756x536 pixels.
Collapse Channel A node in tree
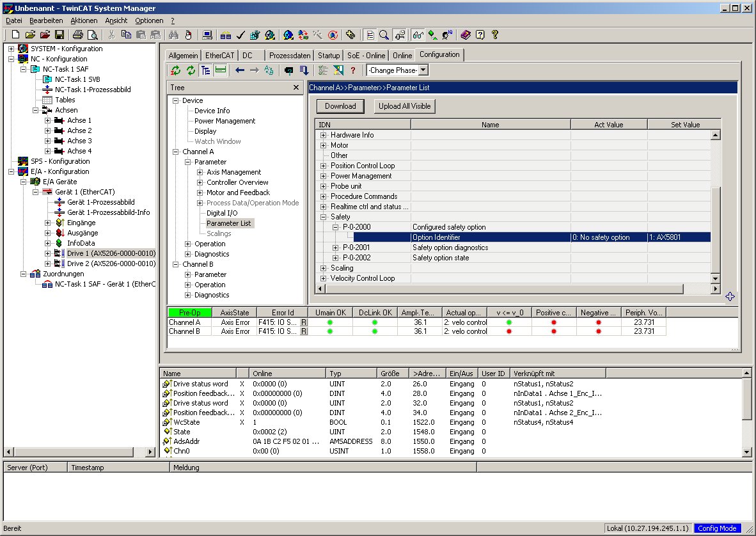point(175,152)
